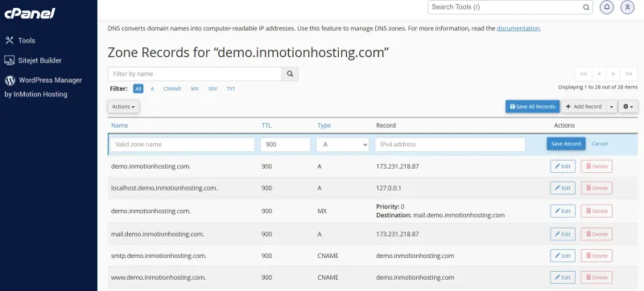Filter records by SRV type

(213, 88)
